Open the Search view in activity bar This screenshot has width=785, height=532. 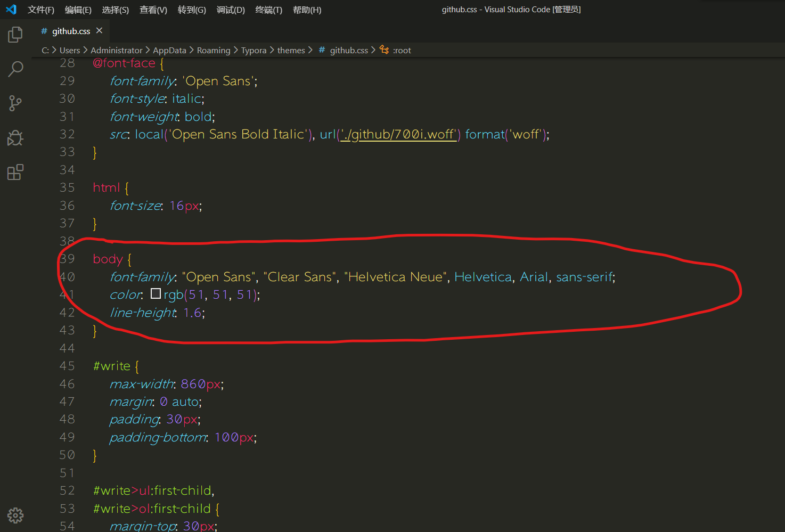[x=15, y=69]
